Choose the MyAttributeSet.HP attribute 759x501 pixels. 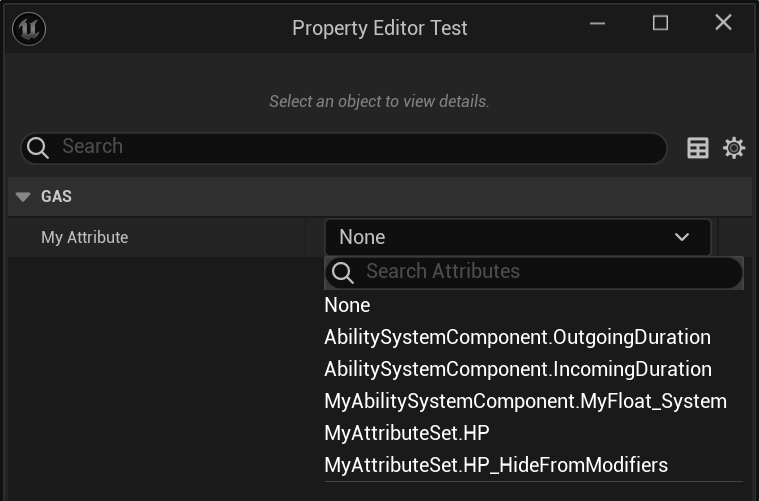tap(407, 433)
